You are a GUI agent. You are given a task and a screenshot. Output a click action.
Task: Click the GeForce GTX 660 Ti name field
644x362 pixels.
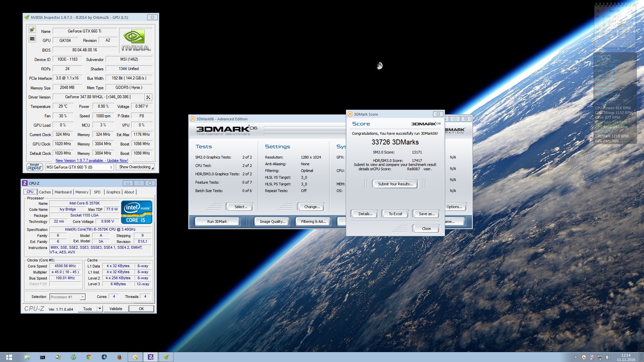click(85, 31)
